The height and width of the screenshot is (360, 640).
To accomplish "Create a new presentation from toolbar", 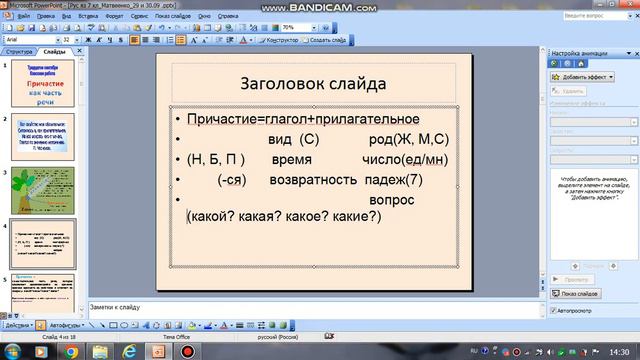I will click(9, 28).
